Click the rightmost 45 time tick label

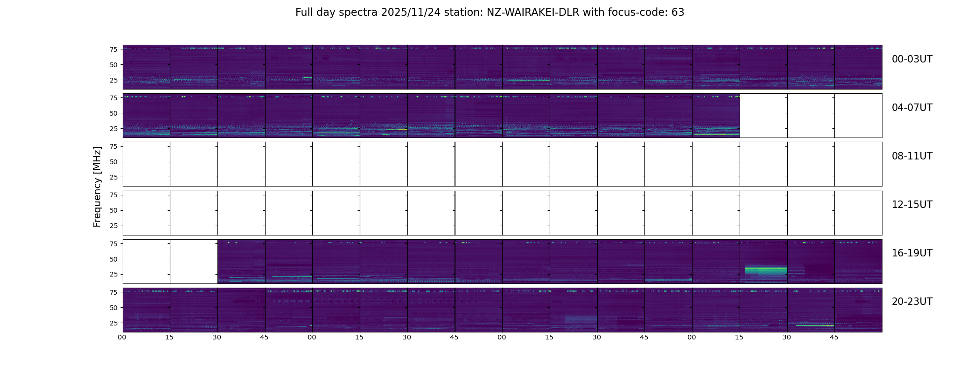(834, 337)
